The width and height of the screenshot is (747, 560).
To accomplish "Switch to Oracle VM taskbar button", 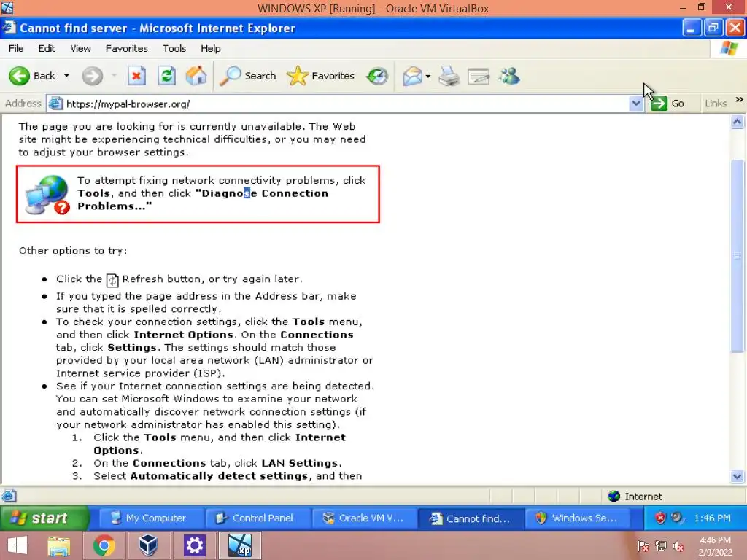I will click(x=364, y=518).
